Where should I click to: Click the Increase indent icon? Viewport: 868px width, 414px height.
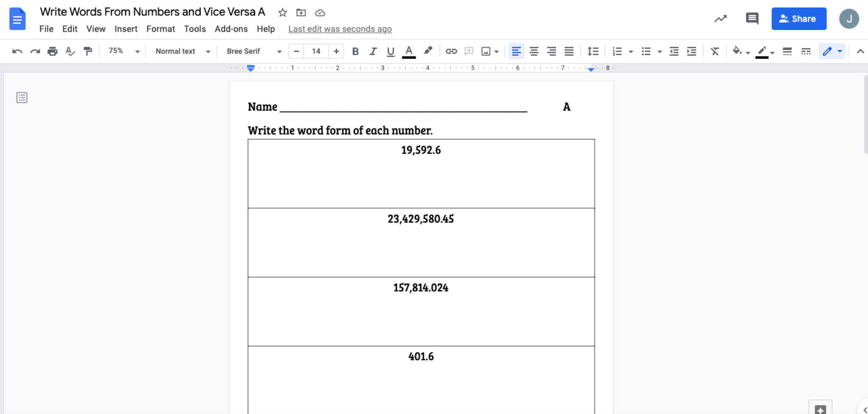pos(691,51)
